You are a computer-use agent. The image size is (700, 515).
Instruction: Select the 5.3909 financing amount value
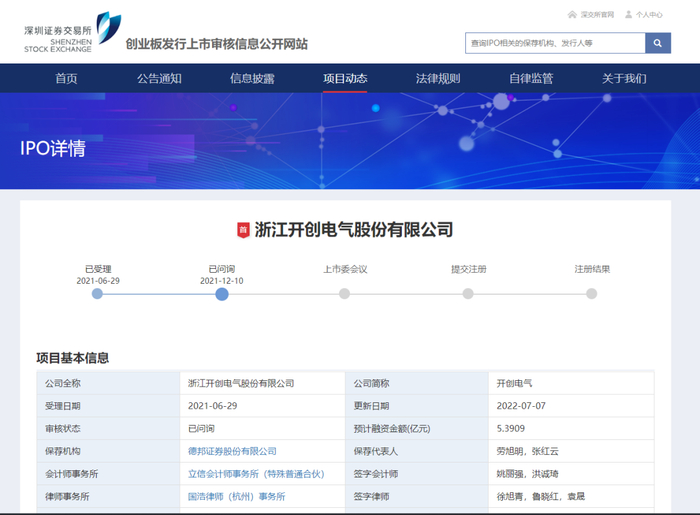[511, 429]
